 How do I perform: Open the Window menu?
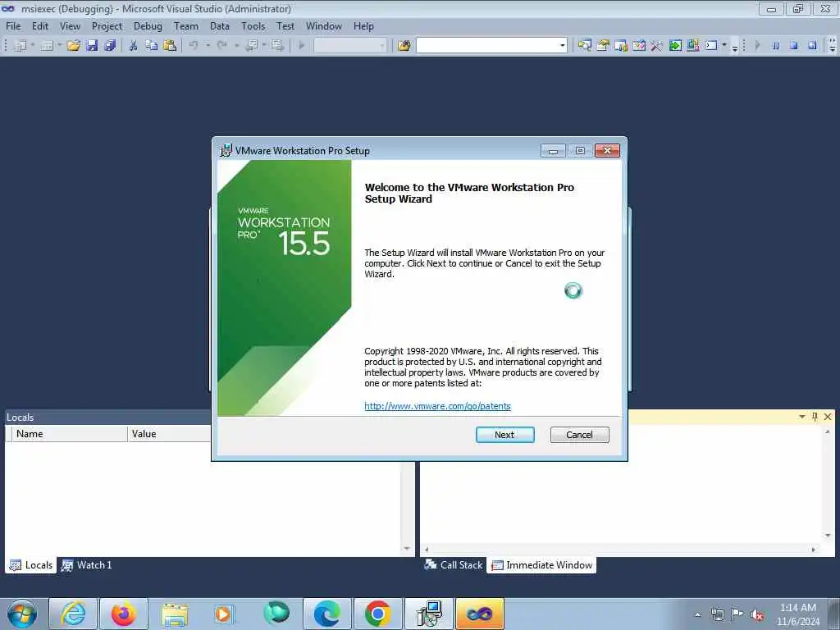[x=323, y=25]
